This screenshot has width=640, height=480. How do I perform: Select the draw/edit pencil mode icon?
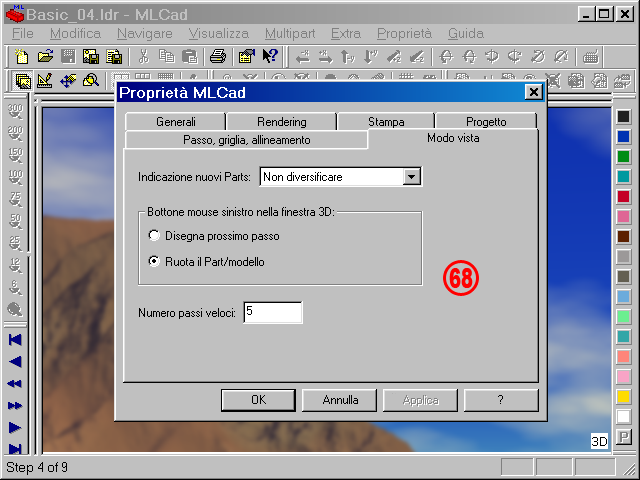point(45,81)
